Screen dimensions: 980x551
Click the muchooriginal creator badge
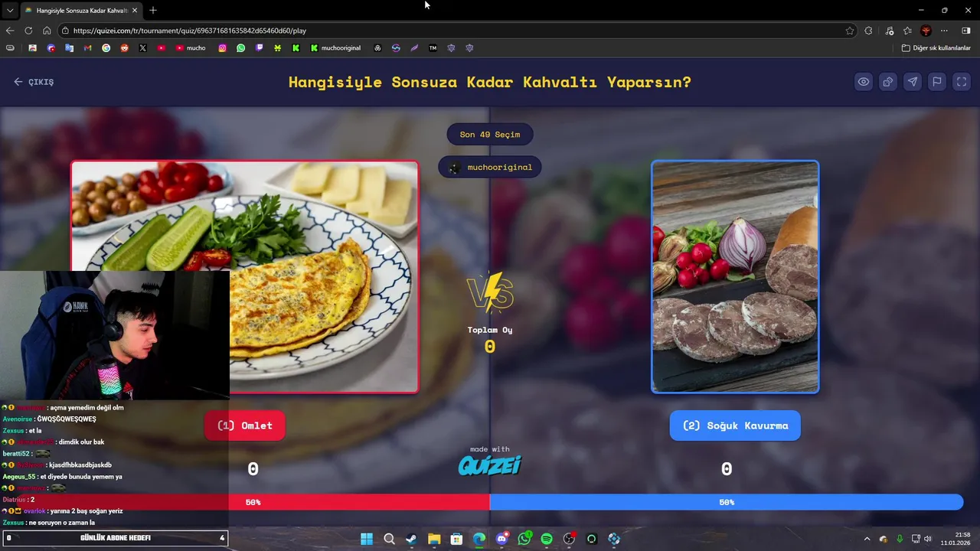490,167
